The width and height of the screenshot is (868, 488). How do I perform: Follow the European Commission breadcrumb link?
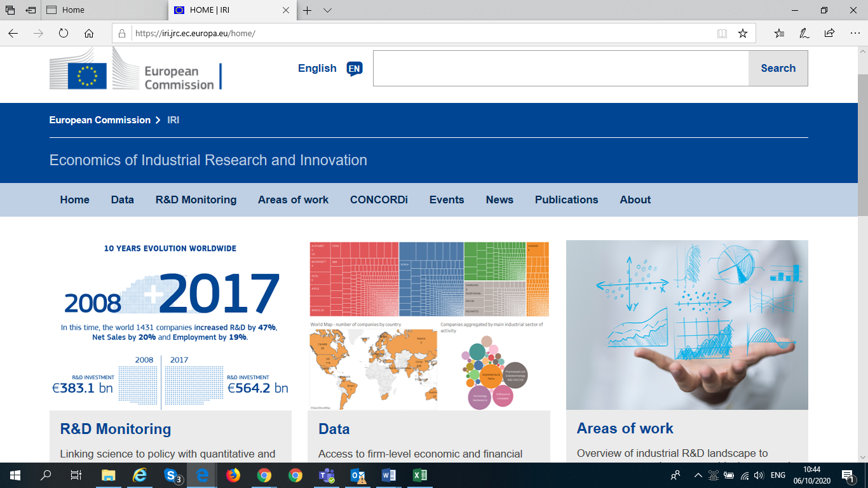[x=100, y=120]
